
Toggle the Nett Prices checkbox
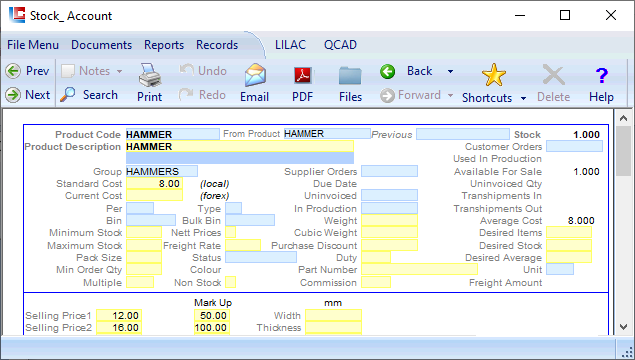pyautogui.click(x=230, y=233)
